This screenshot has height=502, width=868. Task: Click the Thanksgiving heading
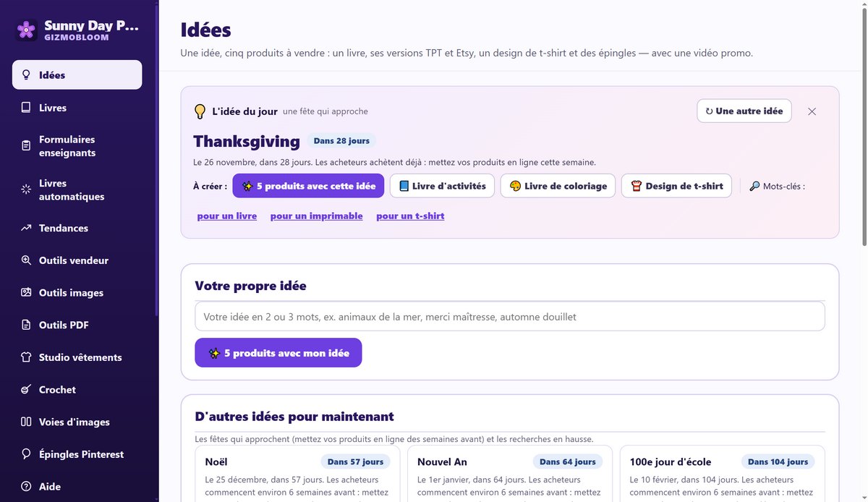point(247,141)
